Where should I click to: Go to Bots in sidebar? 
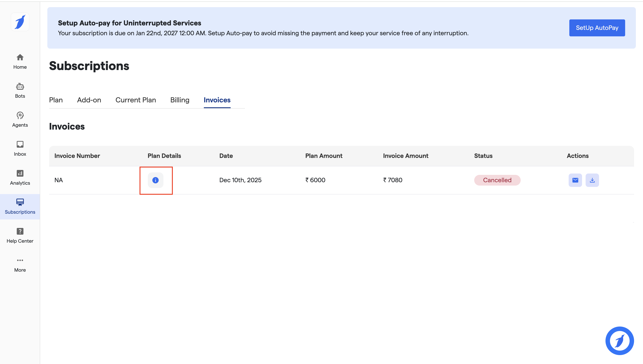pyautogui.click(x=20, y=91)
